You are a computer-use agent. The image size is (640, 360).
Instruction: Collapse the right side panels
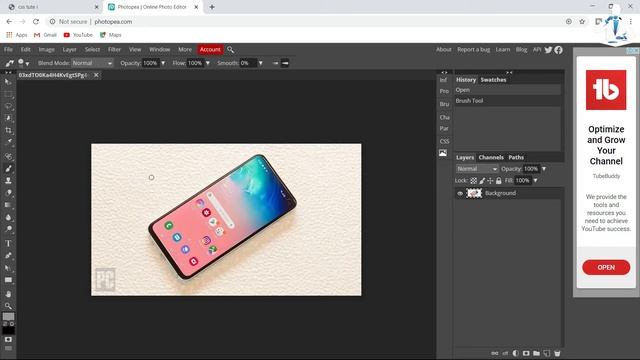tap(509, 72)
